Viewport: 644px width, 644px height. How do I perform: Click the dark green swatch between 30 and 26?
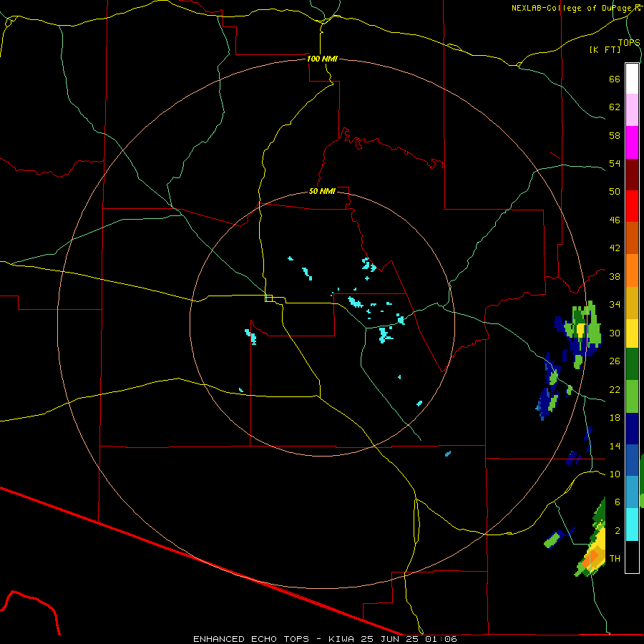point(632,364)
